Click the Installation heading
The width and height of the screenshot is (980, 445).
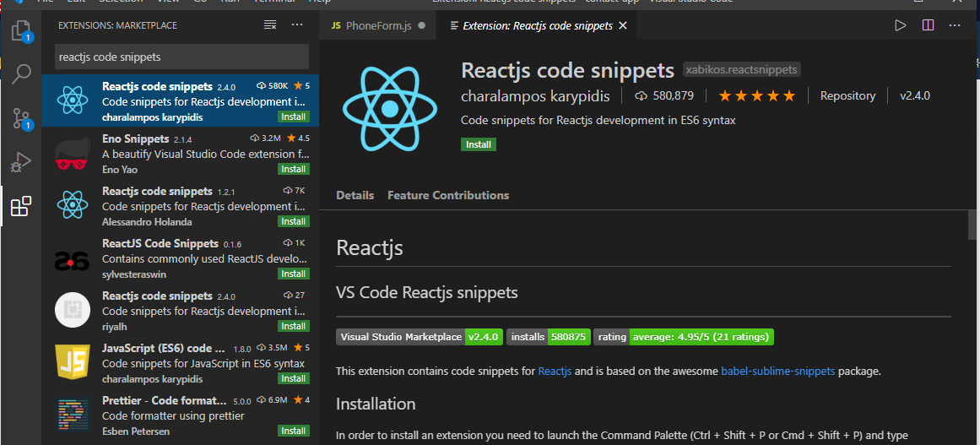[x=376, y=404]
